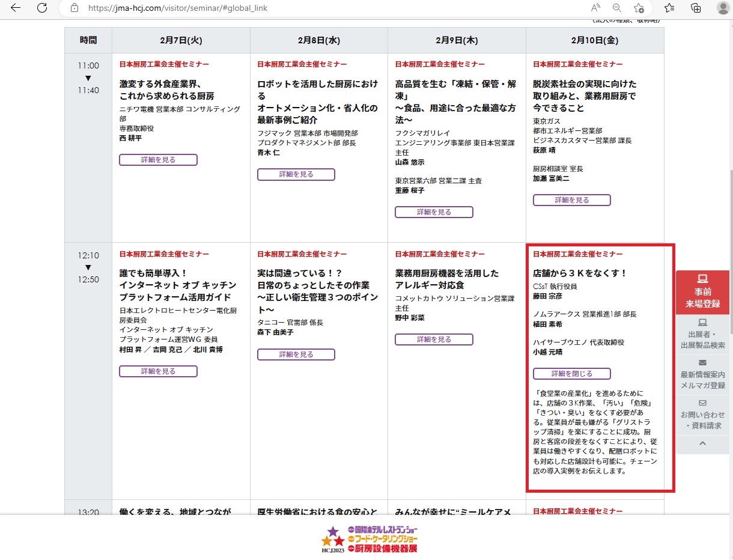Click speaker name 重藤 桜子
733x560 pixels.
(410, 190)
